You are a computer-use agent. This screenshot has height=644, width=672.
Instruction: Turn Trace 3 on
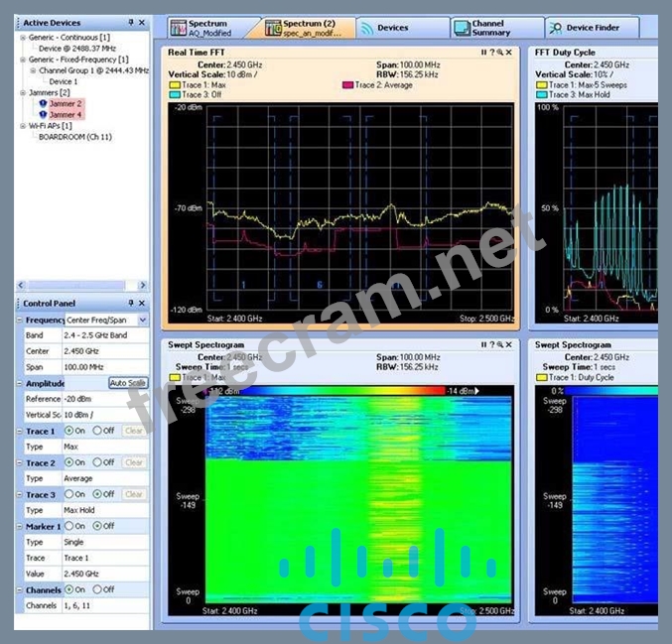coord(68,494)
